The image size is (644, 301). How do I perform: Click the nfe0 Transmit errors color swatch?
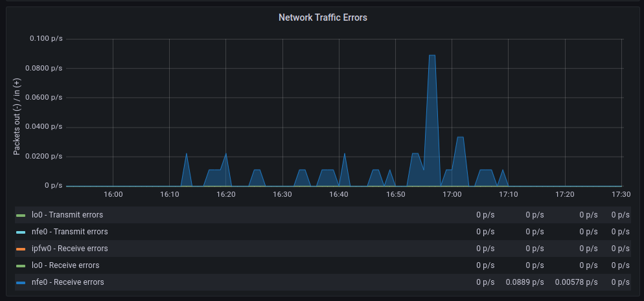21,232
